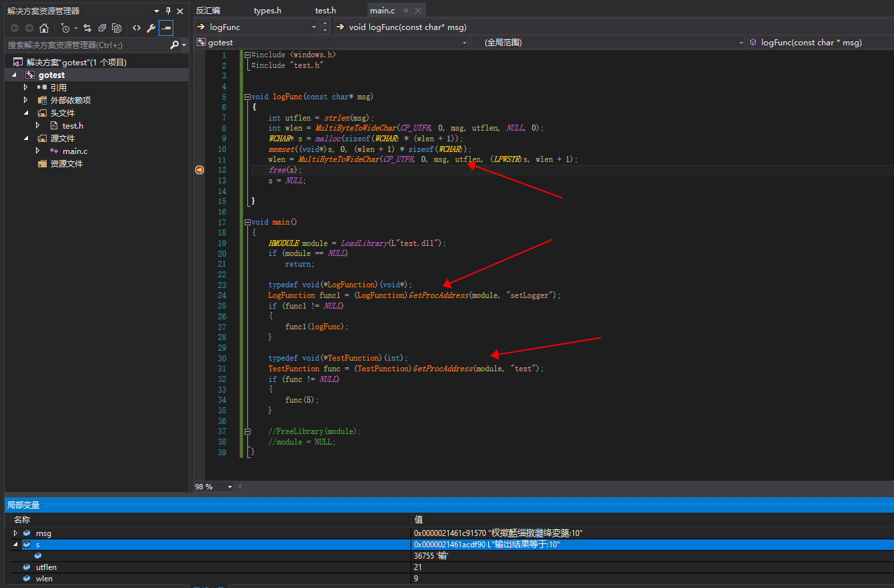This screenshot has width=894, height=588.
Task: Click current statement arrow at line 12
Action: click(x=199, y=170)
